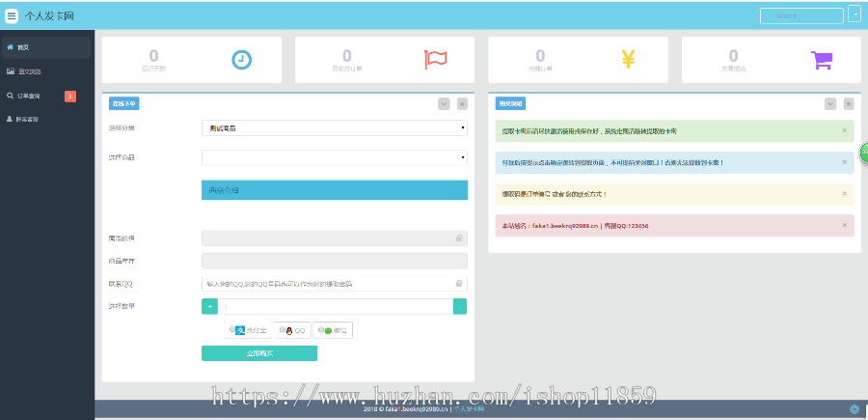Viewport: 868px width, 420px height.
Task: Click the footer copyright 2018 © text
Action: (x=406, y=409)
